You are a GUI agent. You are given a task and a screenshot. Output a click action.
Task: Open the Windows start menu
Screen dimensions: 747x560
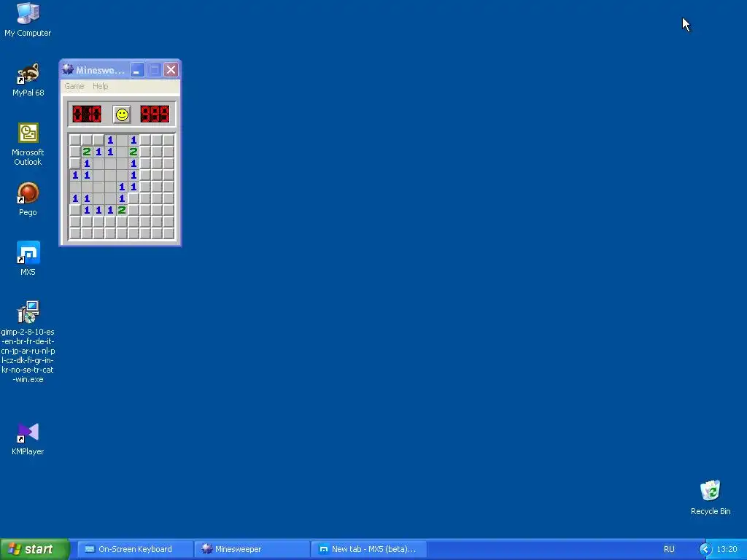pos(34,549)
